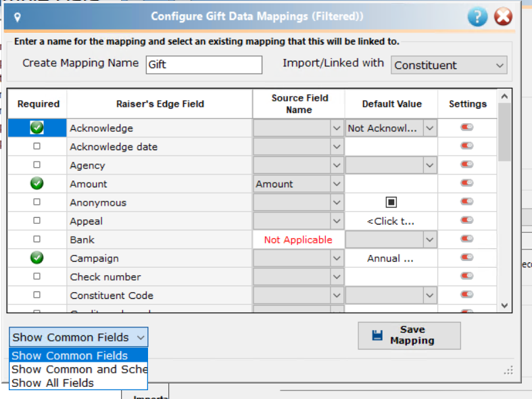Viewport: 532px width, 399px height.
Task: Toggle settings switch for Agency row
Action: (467, 164)
